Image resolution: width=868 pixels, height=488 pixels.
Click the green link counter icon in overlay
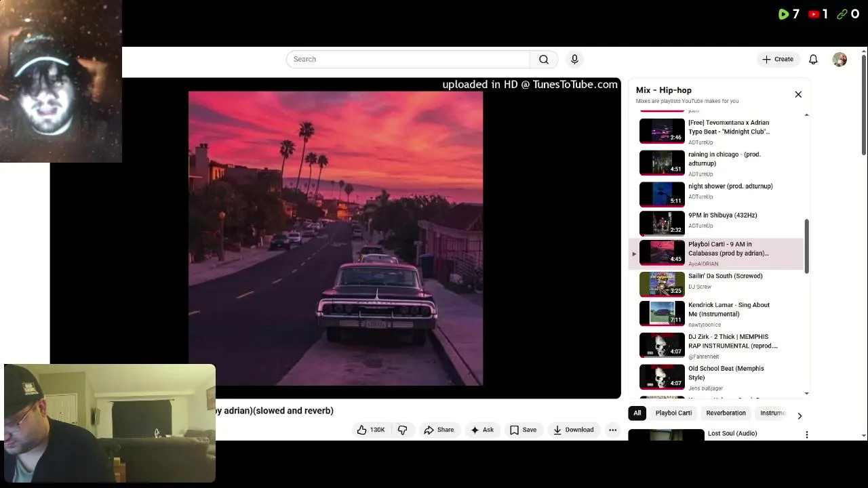pos(842,14)
